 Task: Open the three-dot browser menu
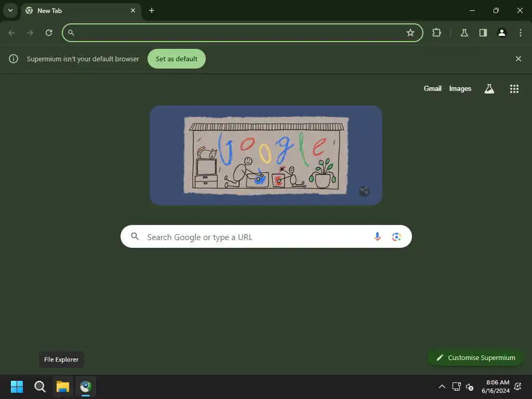(521, 33)
